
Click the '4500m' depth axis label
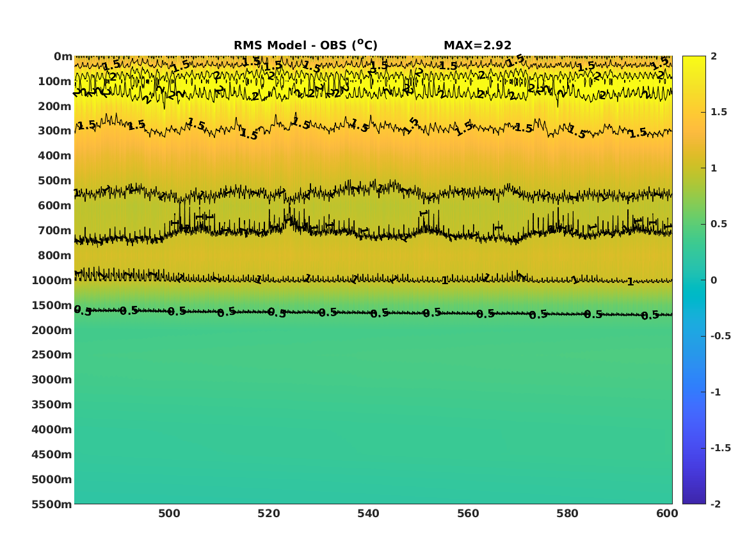52,454
